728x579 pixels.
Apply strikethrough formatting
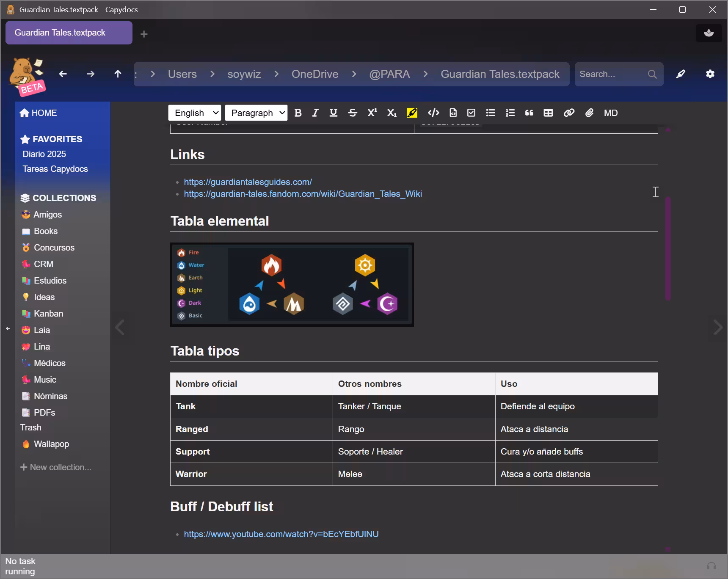pos(352,113)
